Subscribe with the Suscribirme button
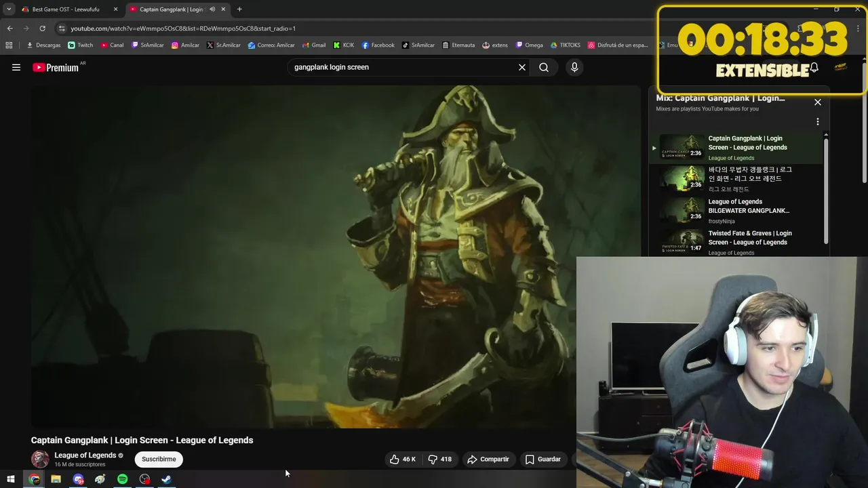The height and width of the screenshot is (488, 868). [159, 459]
